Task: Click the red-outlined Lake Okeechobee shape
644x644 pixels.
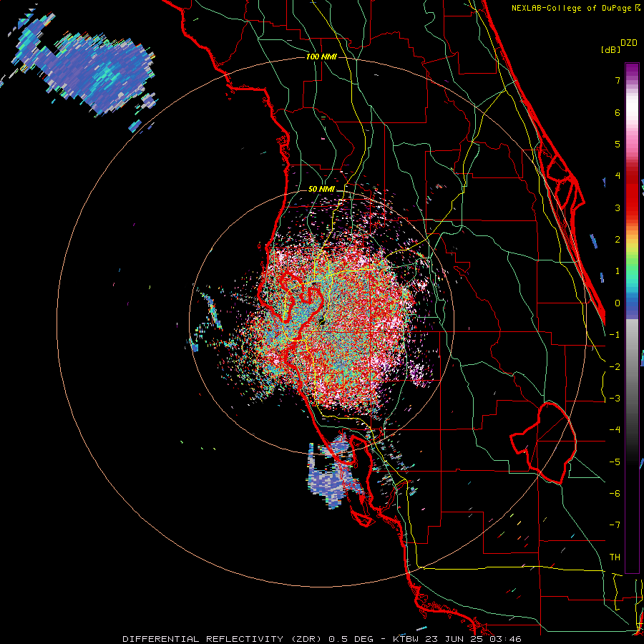Action: (543, 443)
